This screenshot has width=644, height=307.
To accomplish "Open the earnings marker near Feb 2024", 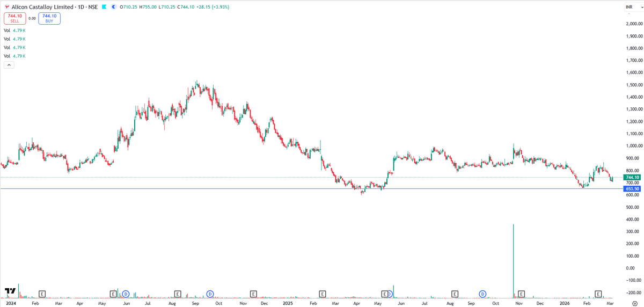I will (42, 294).
